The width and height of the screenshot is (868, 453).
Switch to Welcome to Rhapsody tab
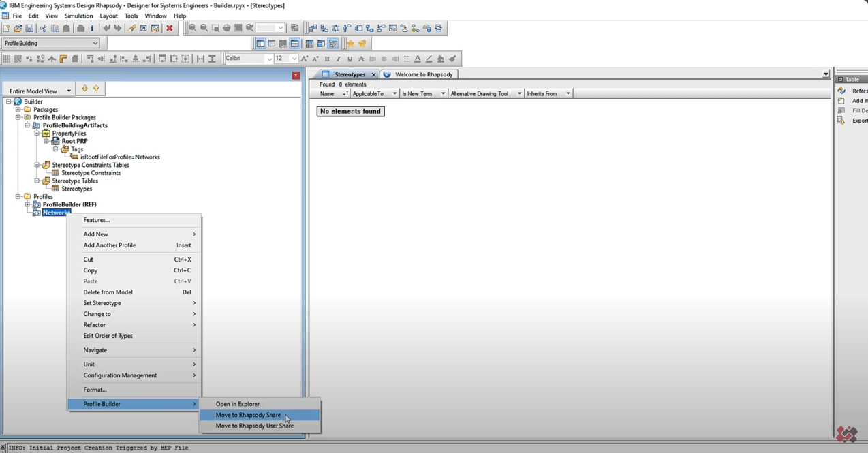click(419, 74)
